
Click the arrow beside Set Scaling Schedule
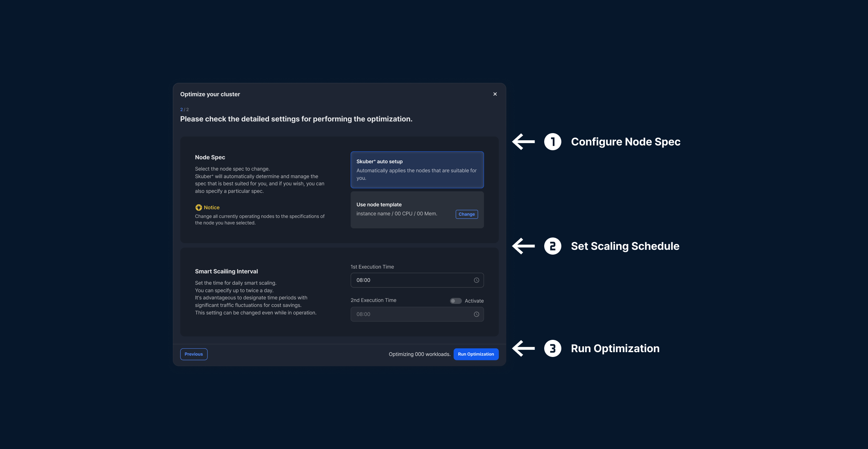point(523,246)
